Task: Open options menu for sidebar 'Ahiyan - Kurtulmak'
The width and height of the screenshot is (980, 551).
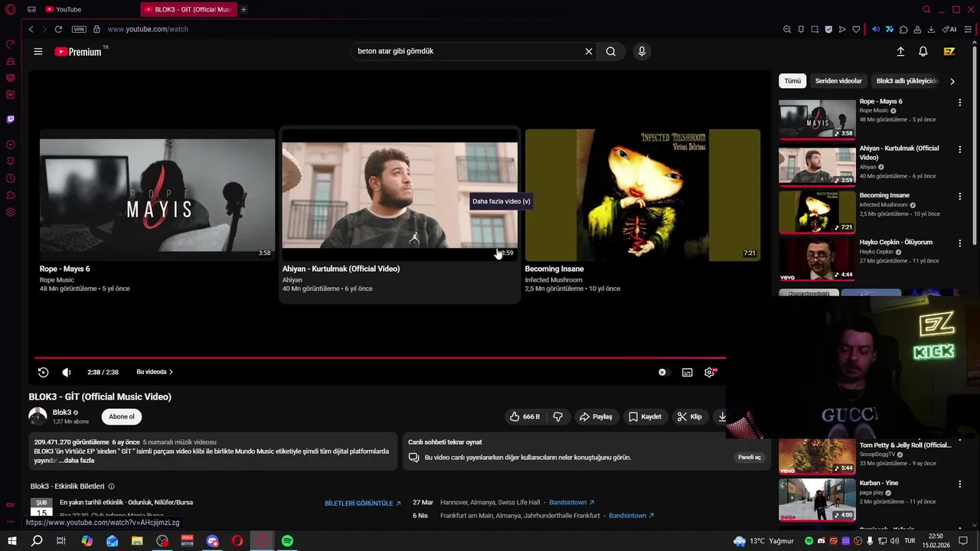Action: click(x=959, y=149)
